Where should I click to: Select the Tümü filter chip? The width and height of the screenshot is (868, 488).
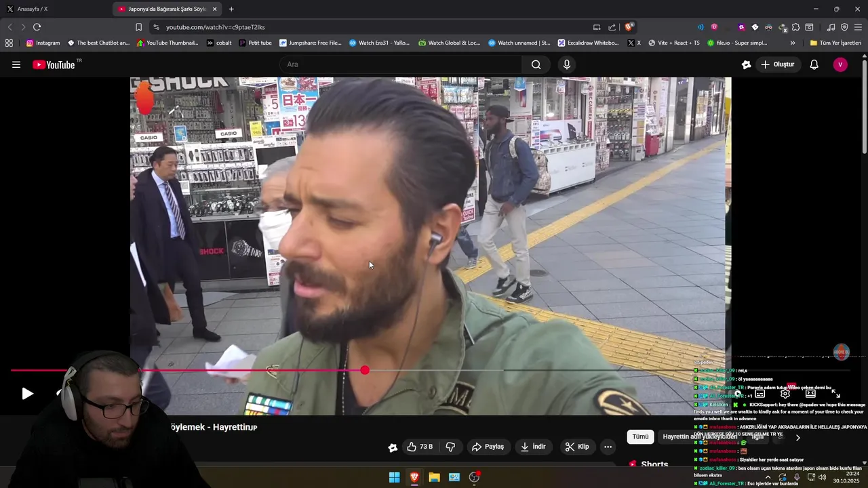[x=640, y=437]
